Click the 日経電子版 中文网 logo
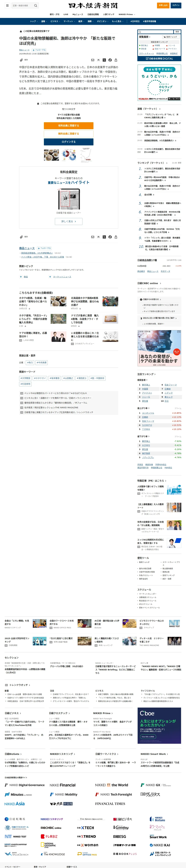Image resolution: width=186 pixels, height=868 pixels. [61, 804]
